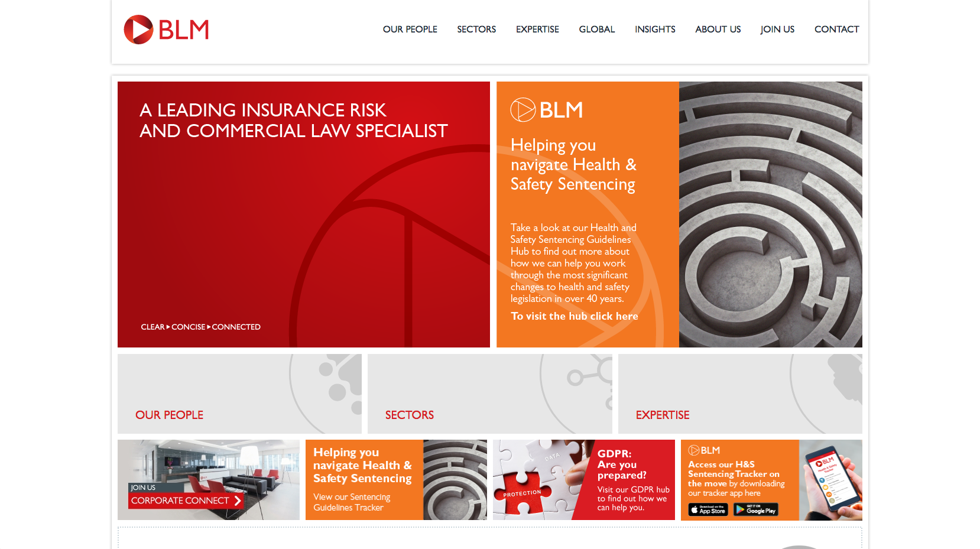The image size is (980, 549).
Task: Click the white BLM logo on orange banner
Action: coord(547,110)
